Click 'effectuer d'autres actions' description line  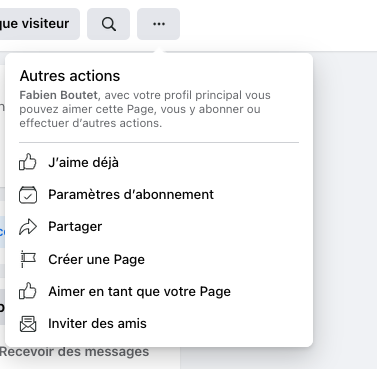point(90,123)
